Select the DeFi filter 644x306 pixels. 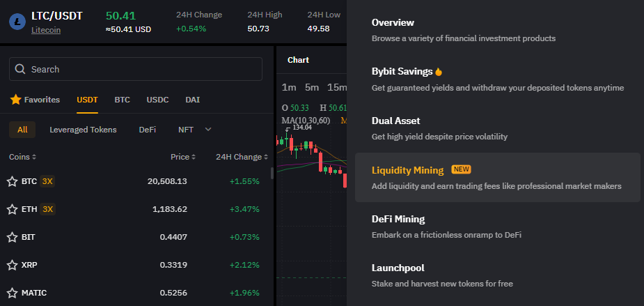click(x=148, y=130)
